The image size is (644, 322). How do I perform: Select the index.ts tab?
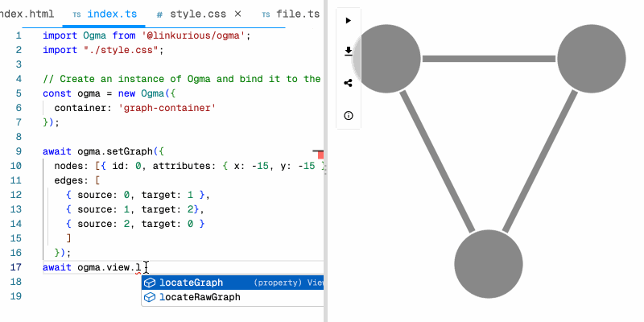point(104,14)
